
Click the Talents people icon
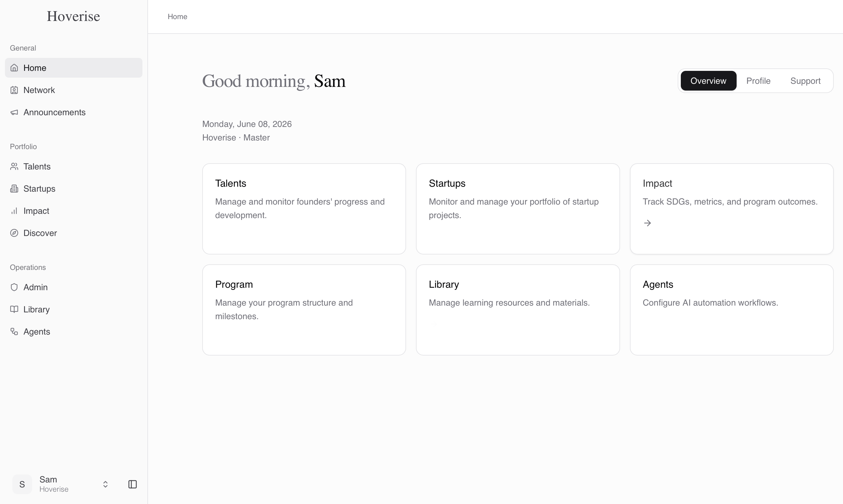14,166
